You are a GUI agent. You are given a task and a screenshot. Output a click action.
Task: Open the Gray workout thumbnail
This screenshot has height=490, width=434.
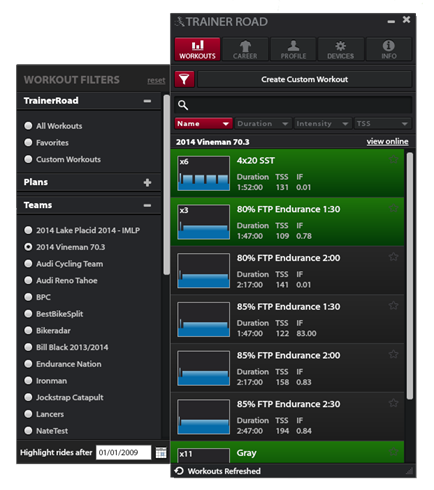coord(203,455)
